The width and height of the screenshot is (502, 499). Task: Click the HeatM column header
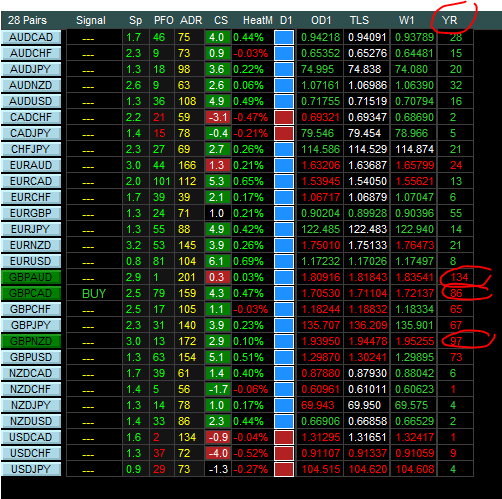pos(258,20)
